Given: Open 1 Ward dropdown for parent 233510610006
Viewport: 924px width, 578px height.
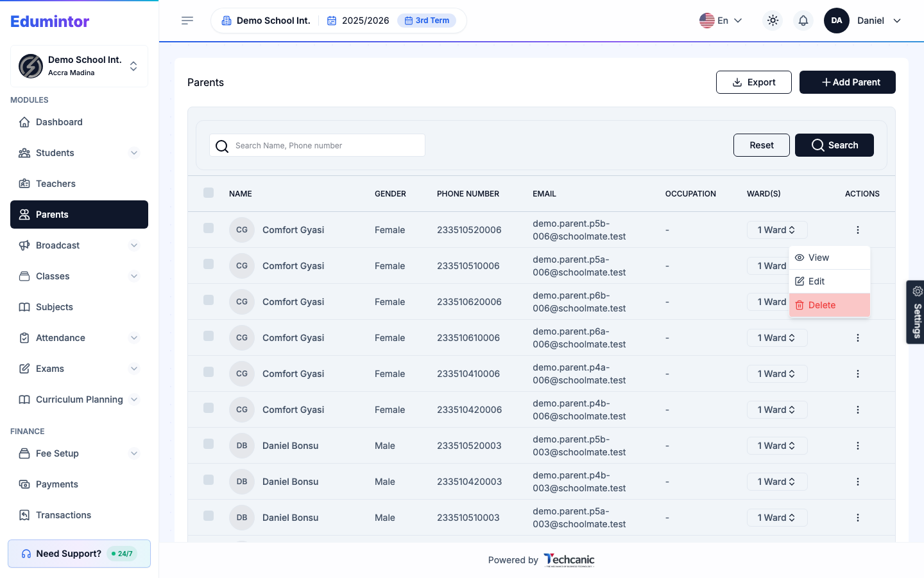Looking at the screenshot, I should coord(777,338).
